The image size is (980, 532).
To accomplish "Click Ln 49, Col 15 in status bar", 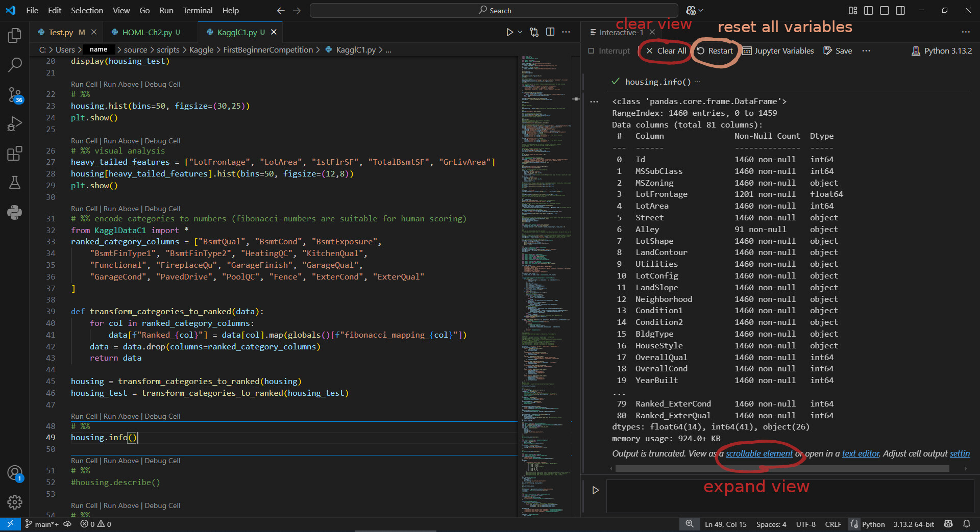I will [725, 524].
